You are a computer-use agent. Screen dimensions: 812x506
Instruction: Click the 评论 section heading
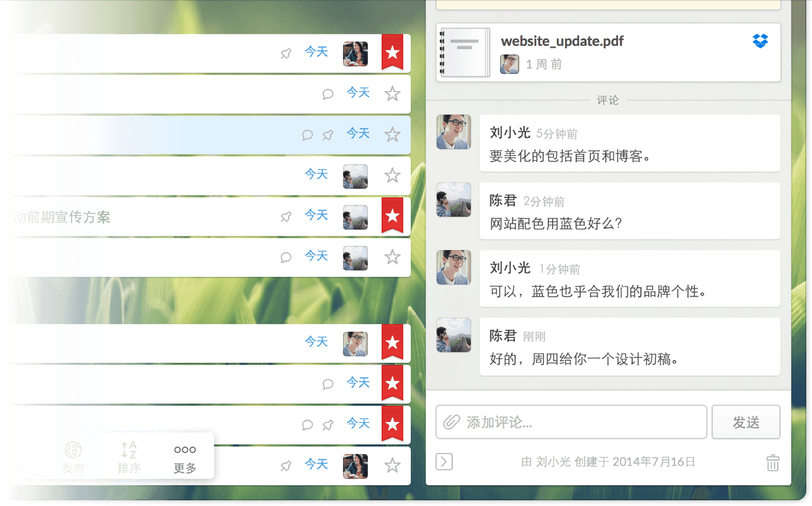pyautogui.click(x=608, y=100)
